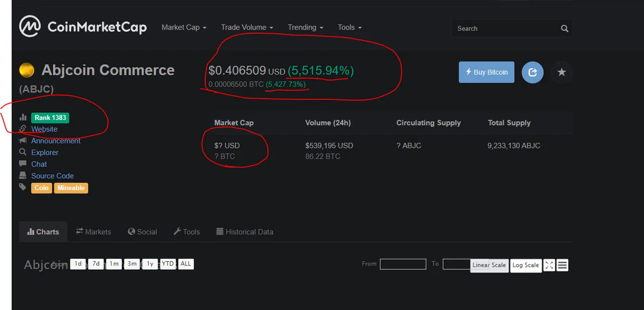Open the Source Code link
Viewport: 644px width, 310px height.
(x=52, y=176)
